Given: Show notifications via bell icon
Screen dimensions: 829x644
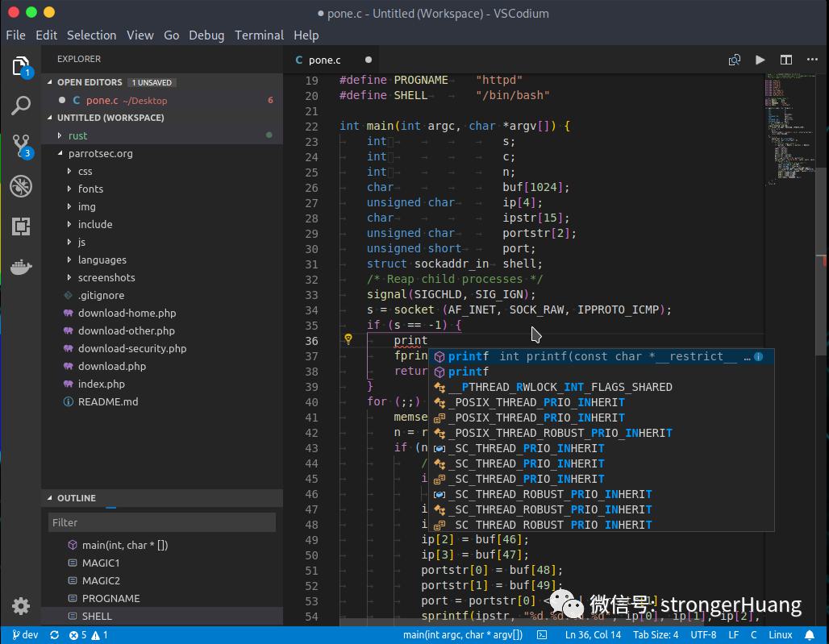Looking at the screenshot, I should pos(810,635).
